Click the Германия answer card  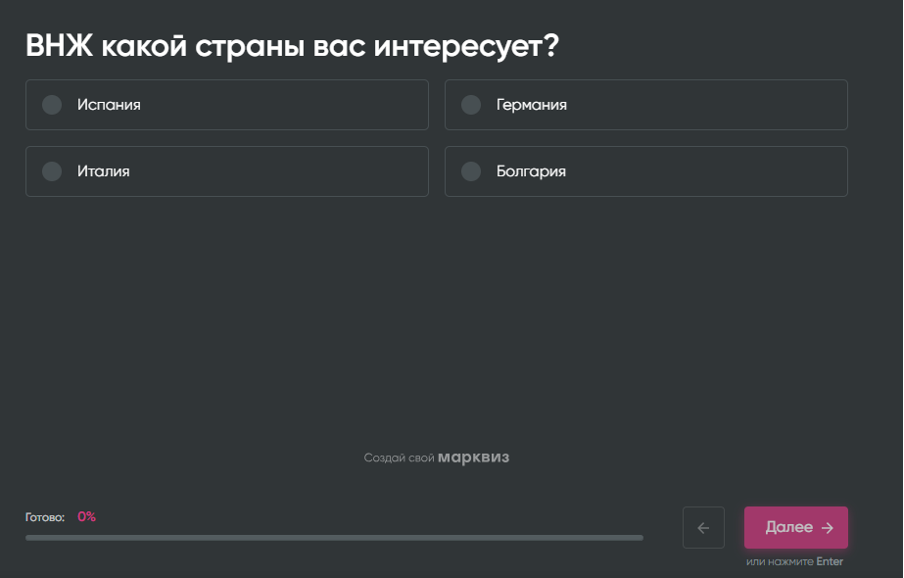coord(645,104)
